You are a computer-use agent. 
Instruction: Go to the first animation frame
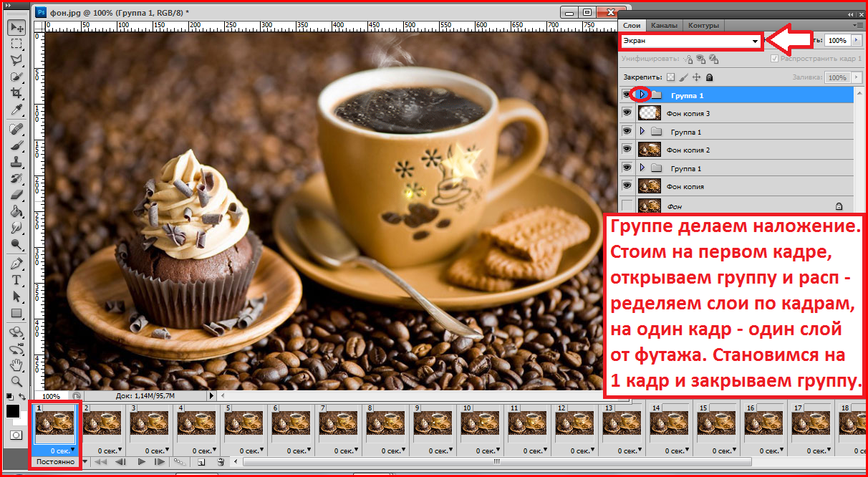pos(101,463)
